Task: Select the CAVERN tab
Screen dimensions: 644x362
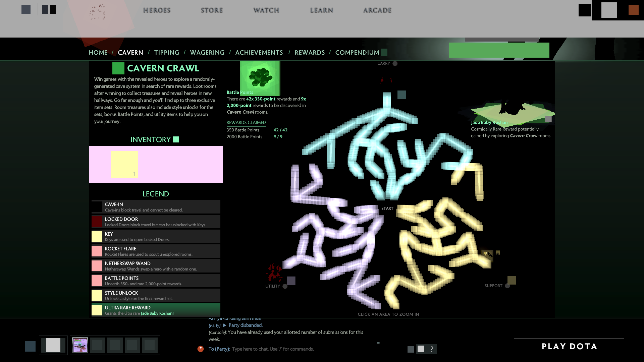Action: [130, 52]
